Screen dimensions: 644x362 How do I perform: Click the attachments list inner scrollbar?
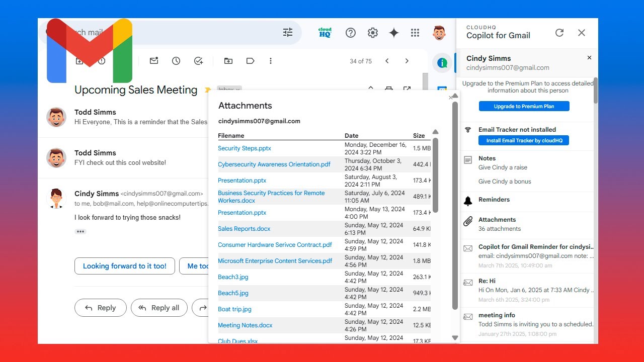click(x=436, y=174)
